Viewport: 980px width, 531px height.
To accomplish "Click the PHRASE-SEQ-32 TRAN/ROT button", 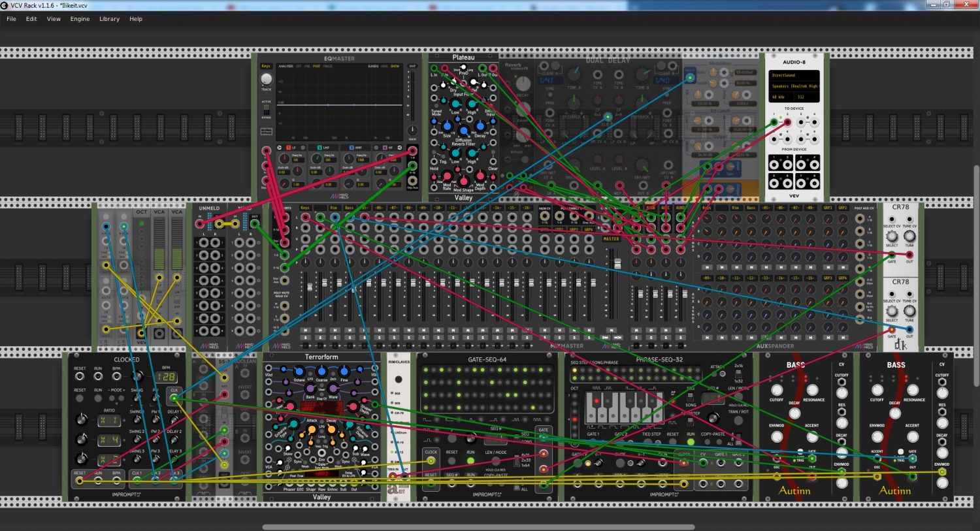I will point(738,421).
